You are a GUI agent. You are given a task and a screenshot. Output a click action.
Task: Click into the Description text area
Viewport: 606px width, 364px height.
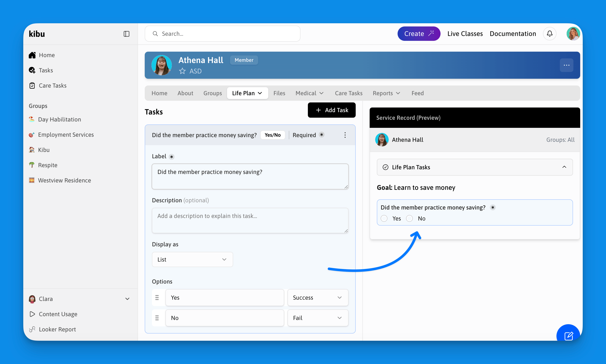pyautogui.click(x=250, y=221)
